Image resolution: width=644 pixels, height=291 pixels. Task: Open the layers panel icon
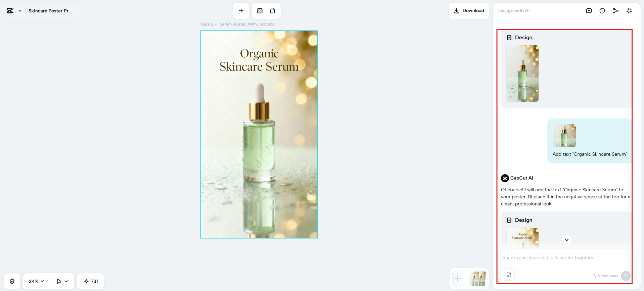[x=12, y=281]
